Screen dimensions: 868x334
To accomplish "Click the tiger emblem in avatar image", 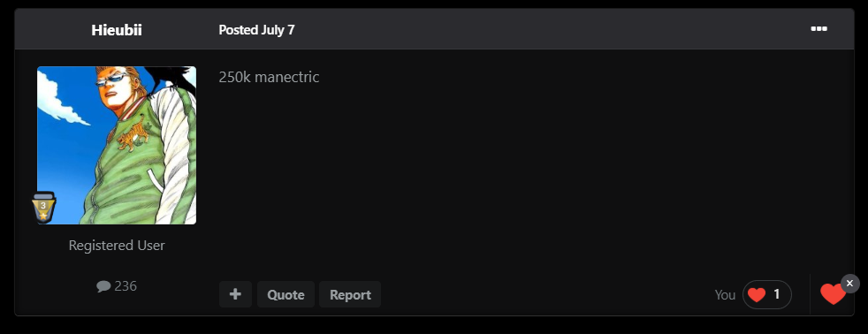I will pos(133,134).
